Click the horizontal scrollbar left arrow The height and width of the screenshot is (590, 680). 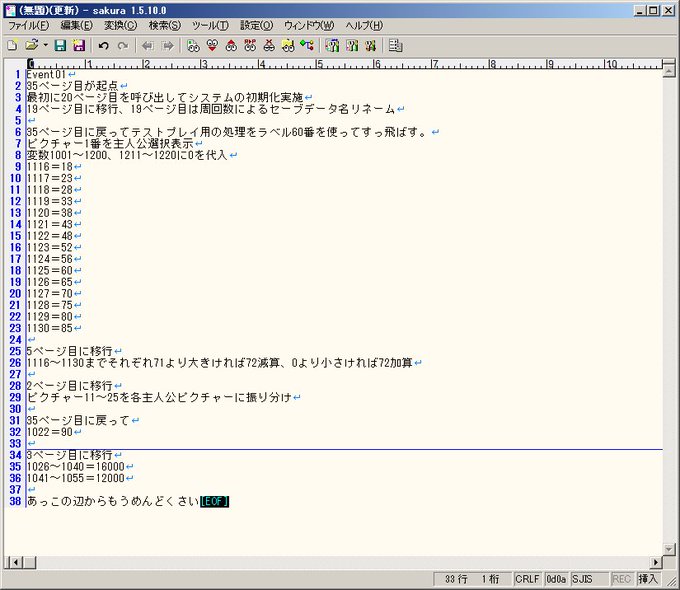coord(16,563)
